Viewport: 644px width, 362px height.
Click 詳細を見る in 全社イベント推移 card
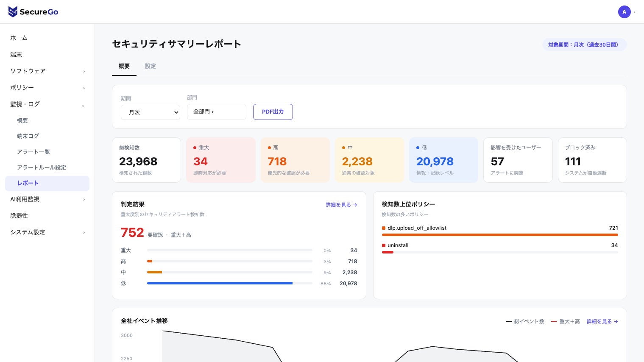coord(602,322)
